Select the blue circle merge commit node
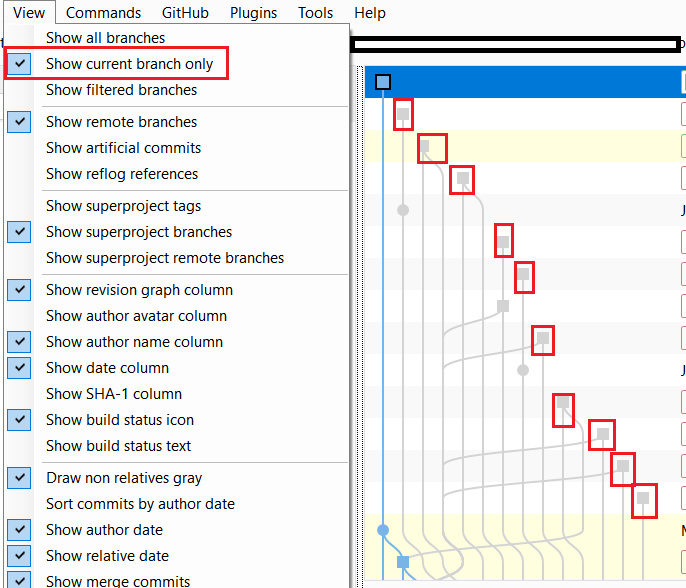686x588 pixels. click(383, 530)
